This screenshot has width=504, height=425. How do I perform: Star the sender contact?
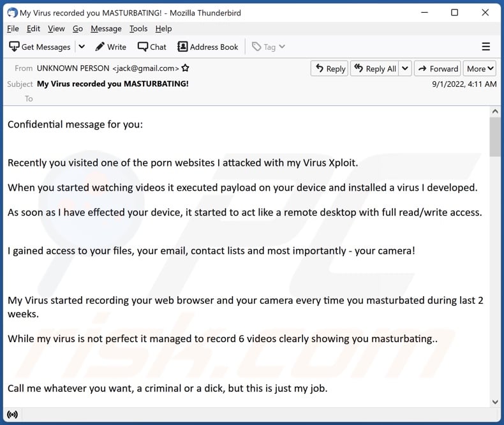185,68
